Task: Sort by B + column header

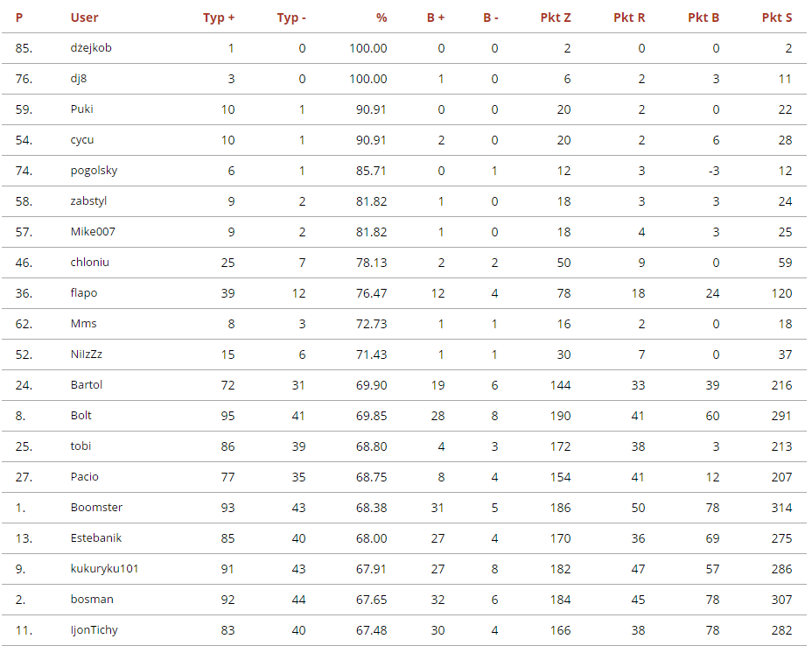Action: coord(436,18)
